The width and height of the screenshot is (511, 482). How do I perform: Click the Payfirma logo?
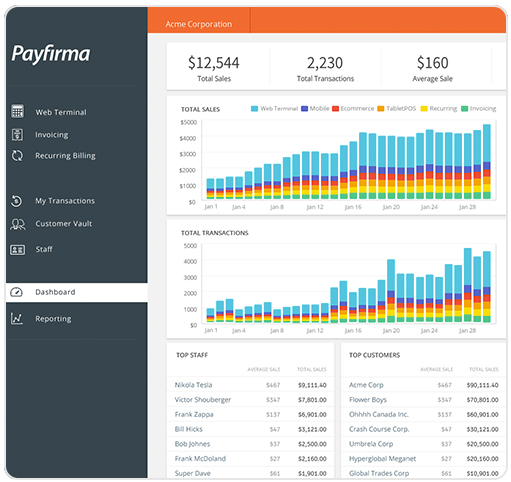point(51,54)
